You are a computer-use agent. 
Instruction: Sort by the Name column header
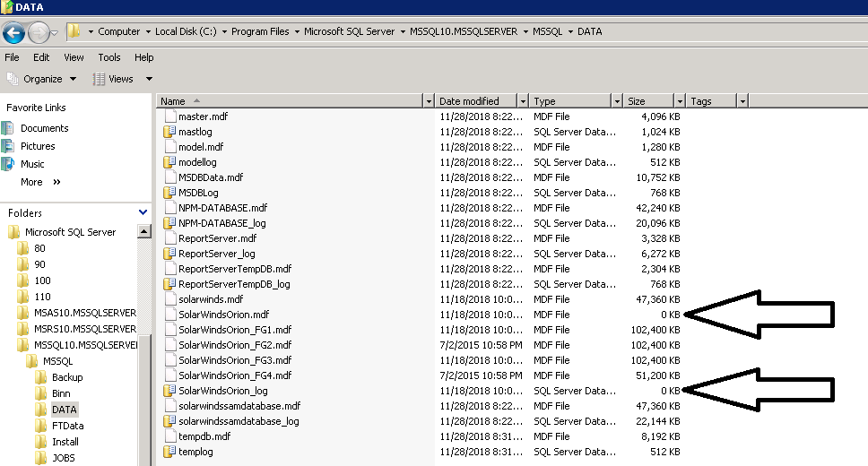pyautogui.click(x=290, y=101)
